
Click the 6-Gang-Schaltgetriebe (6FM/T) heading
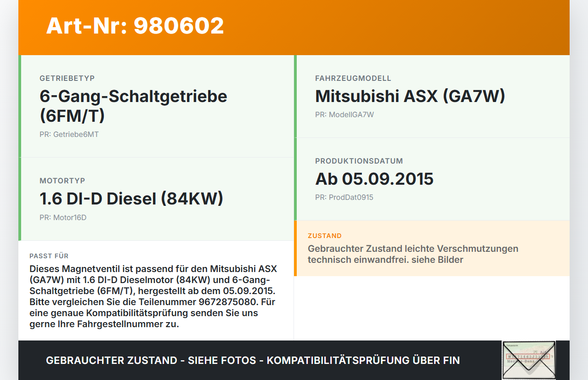pyautogui.click(x=133, y=106)
